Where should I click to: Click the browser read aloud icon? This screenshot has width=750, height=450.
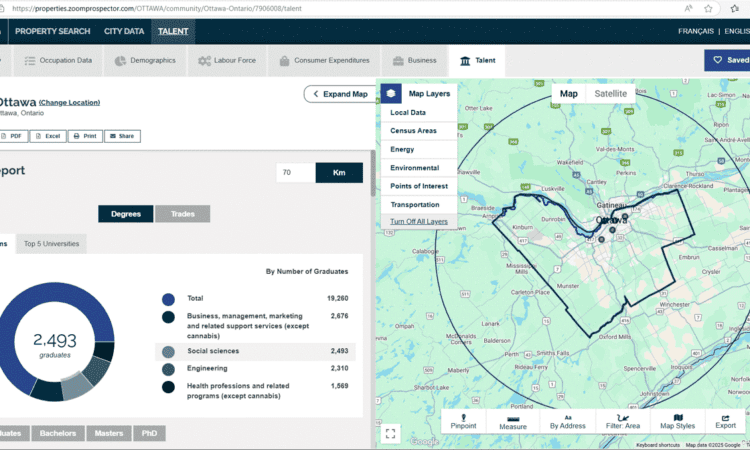(688, 8)
